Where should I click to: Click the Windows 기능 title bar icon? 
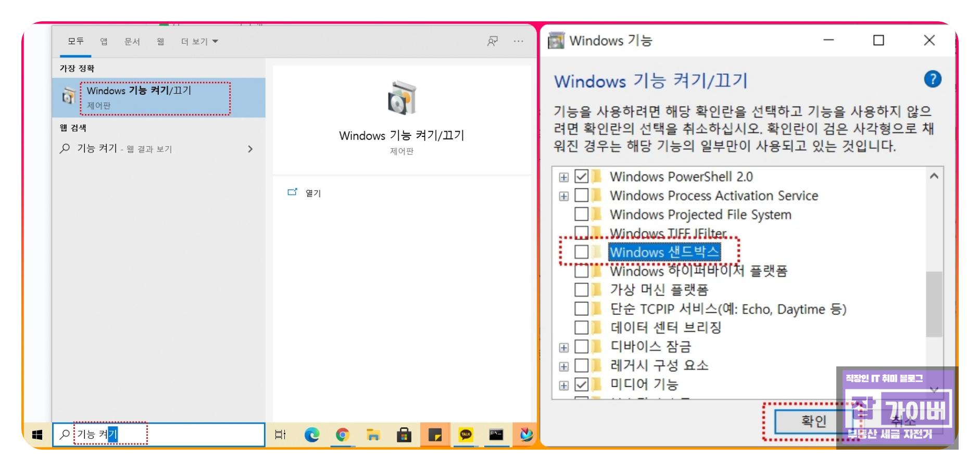556,41
